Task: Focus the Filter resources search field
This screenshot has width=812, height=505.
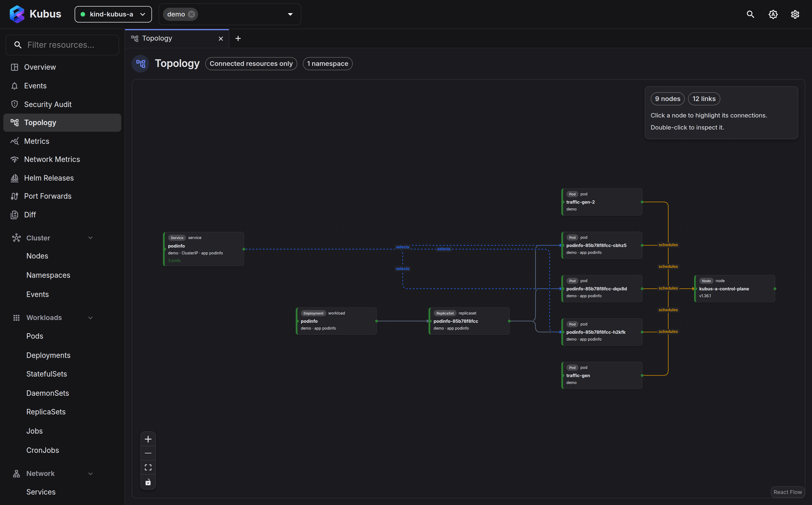Action: tap(62, 45)
